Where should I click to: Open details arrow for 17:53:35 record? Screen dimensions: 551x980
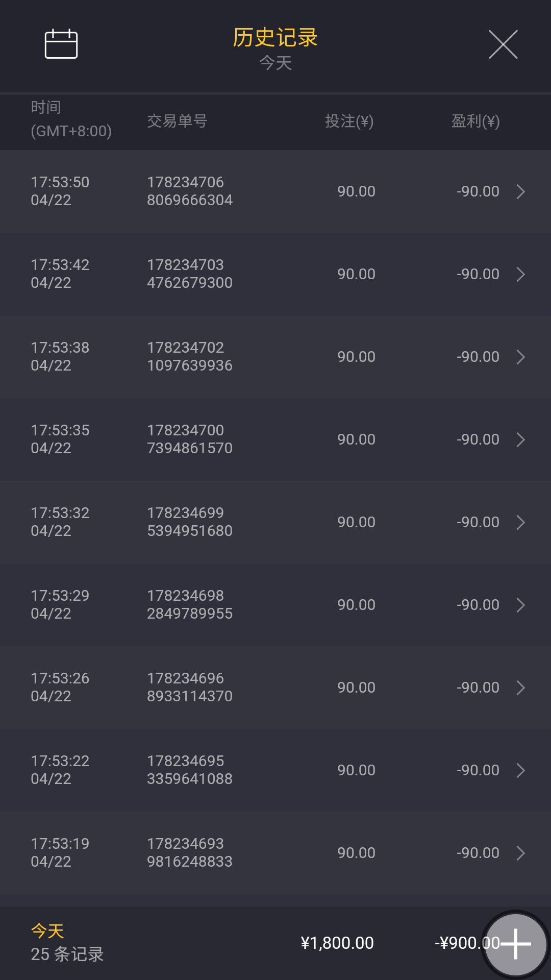[x=520, y=440]
